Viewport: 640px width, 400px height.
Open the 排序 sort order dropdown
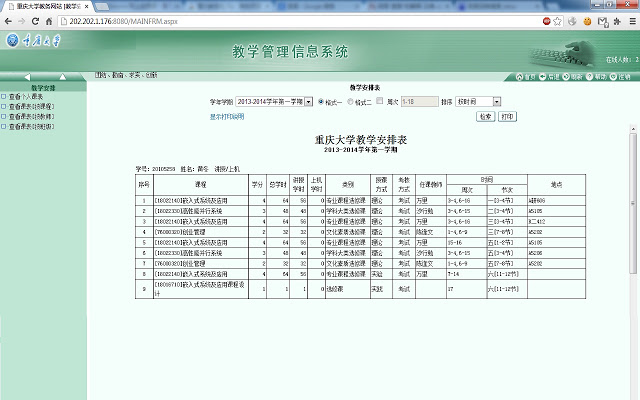point(478,102)
